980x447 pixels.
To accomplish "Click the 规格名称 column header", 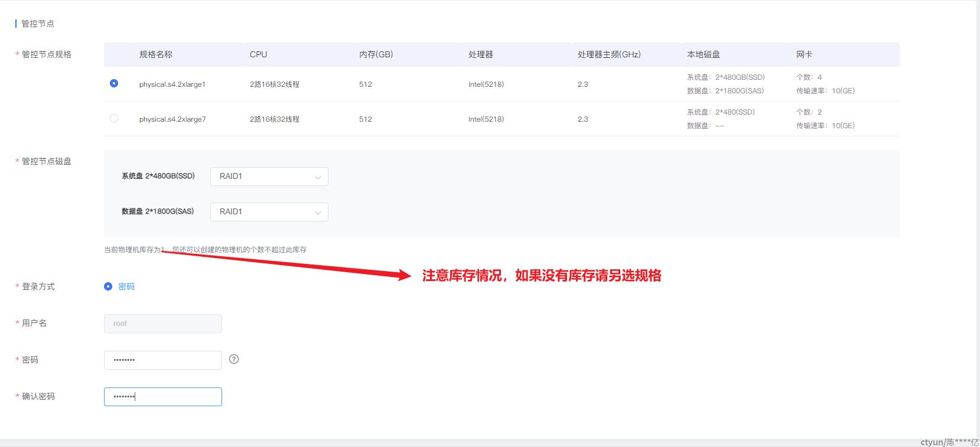I will pyautogui.click(x=156, y=54).
